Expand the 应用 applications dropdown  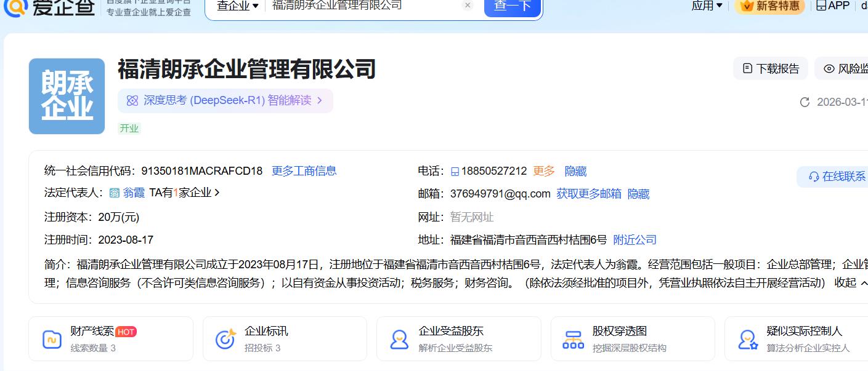click(x=707, y=6)
